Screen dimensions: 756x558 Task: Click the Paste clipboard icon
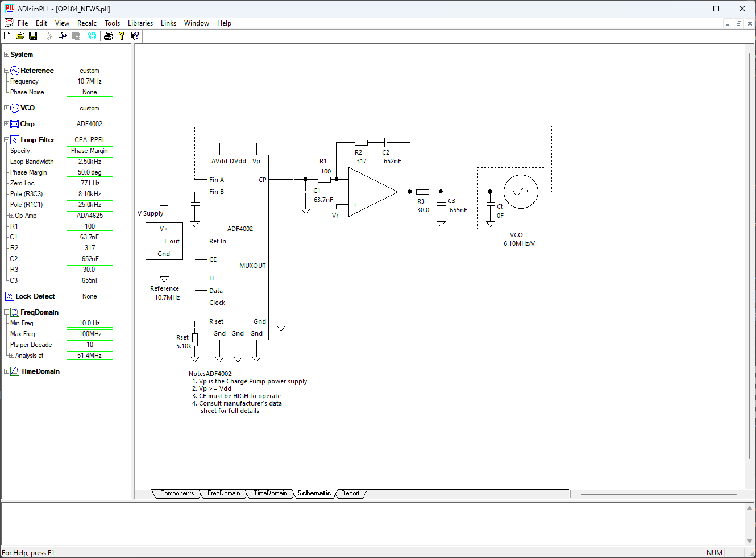pos(76,36)
